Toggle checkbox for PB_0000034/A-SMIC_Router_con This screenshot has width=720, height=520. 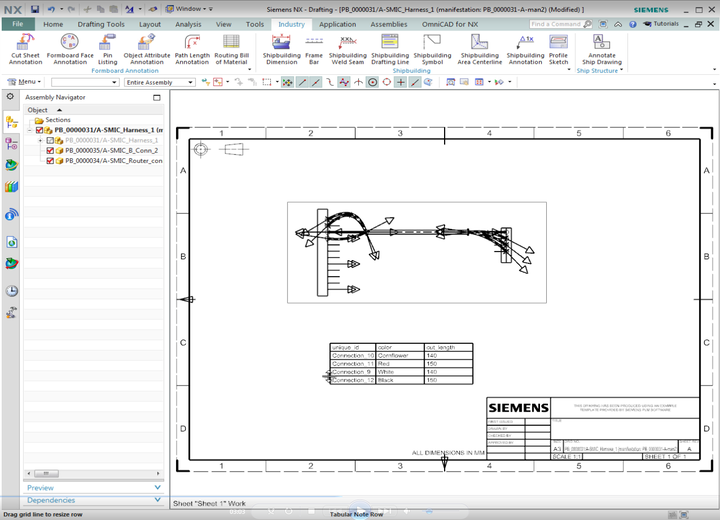coord(51,161)
